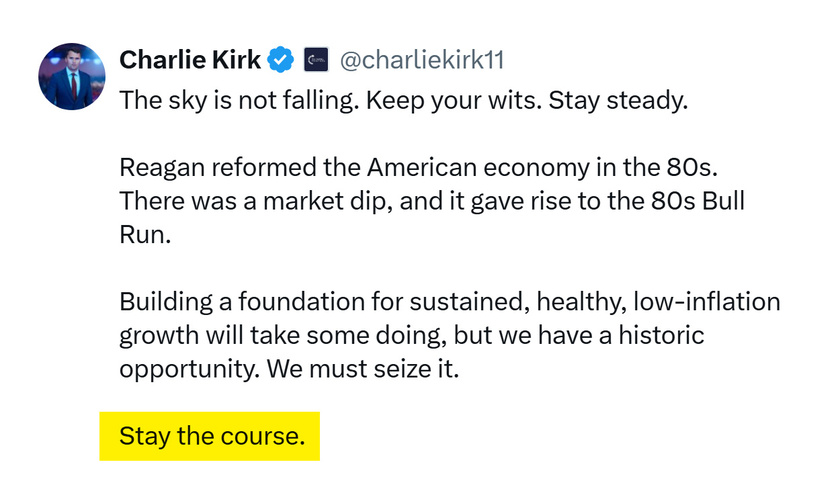
Task: Click the standalone word "Run."
Action: [x=145, y=235]
